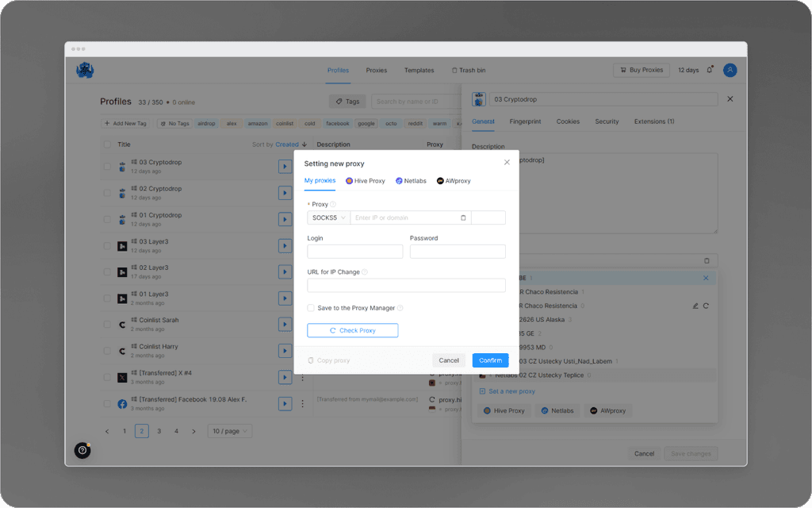Open help with the question mark icon
Viewport: 812px width, 508px height.
pos(82,450)
